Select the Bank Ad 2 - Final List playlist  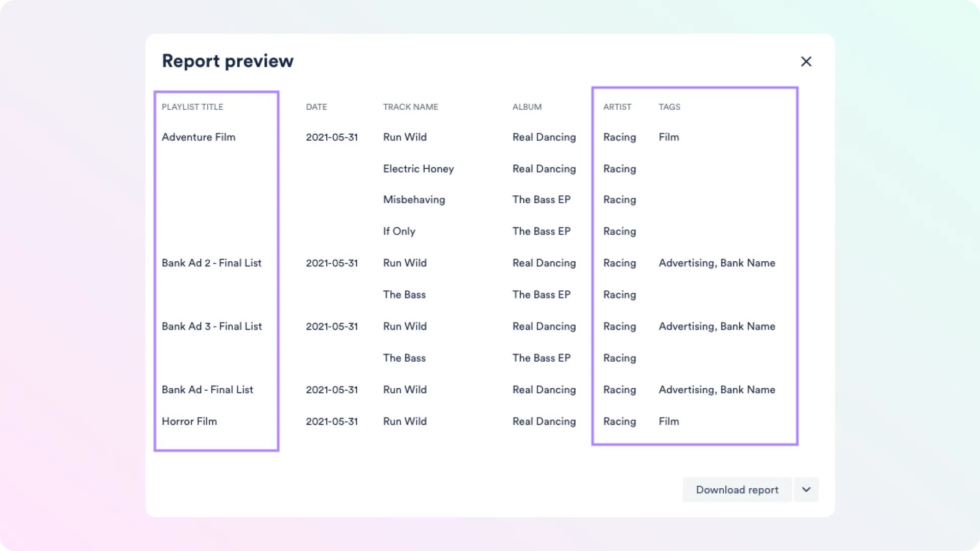211,263
